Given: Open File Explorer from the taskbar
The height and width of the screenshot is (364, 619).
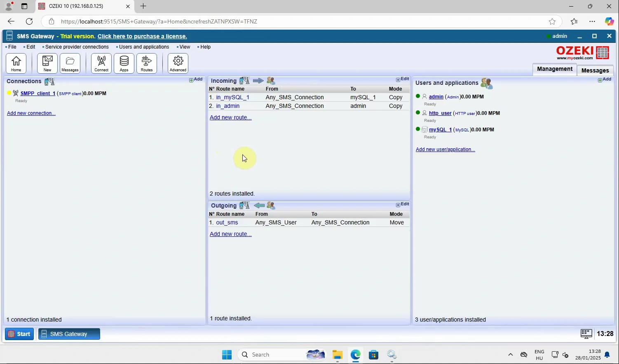Looking at the screenshot, I should click(338, 355).
